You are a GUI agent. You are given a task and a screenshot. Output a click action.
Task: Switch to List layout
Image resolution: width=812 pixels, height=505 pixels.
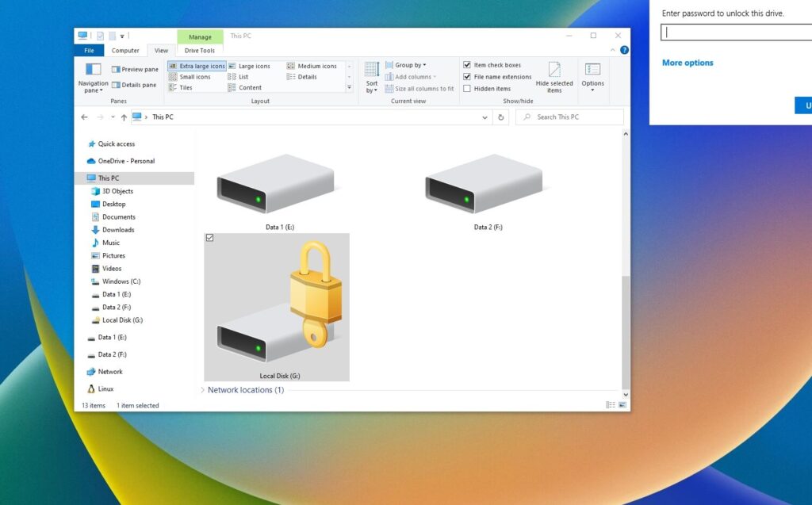pyautogui.click(x=238, y=77)
